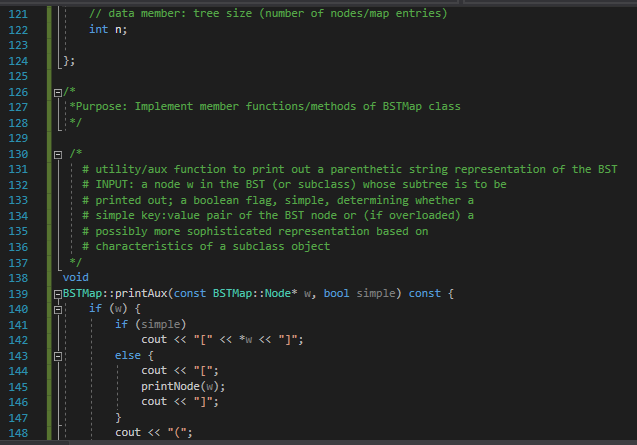The image size is (637, 445).
Task: Click the 'printAux' function name
Action: pyautogui.click(x=141, y=293)
